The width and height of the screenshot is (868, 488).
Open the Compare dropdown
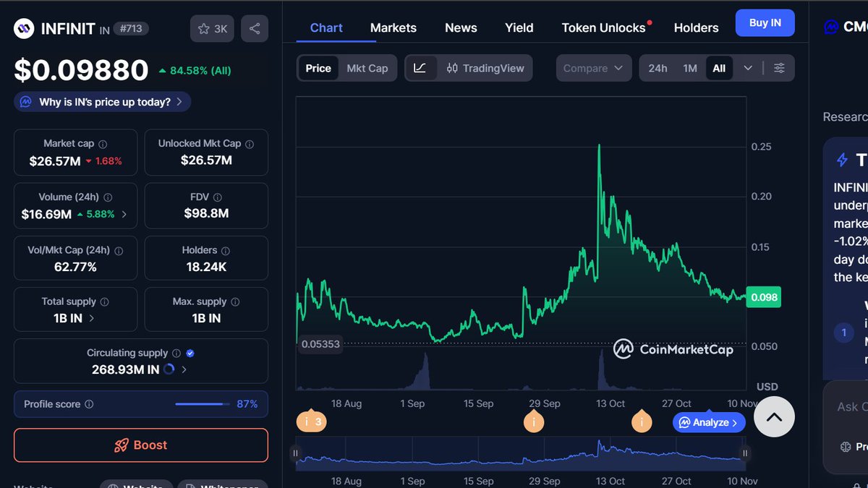coord(592,68)
